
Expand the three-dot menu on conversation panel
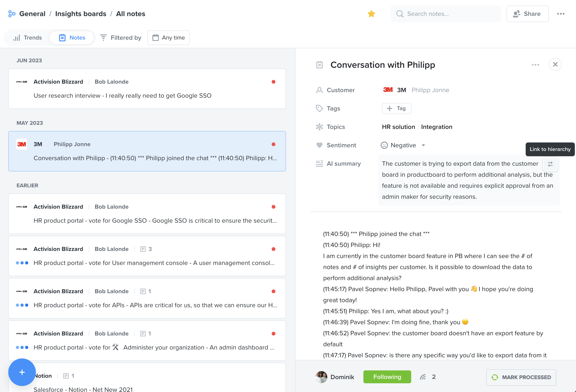pyautogui.click(x=536, y=64)
